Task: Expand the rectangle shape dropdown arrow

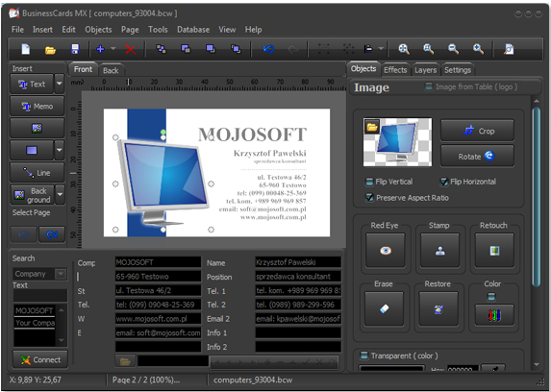Action: [60, 150]
